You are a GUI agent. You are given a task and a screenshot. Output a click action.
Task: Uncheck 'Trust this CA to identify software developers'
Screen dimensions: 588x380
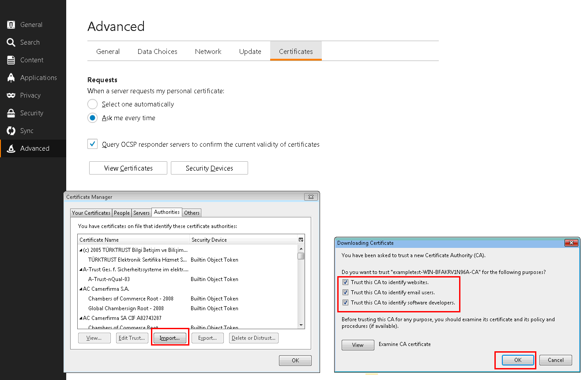345,303
